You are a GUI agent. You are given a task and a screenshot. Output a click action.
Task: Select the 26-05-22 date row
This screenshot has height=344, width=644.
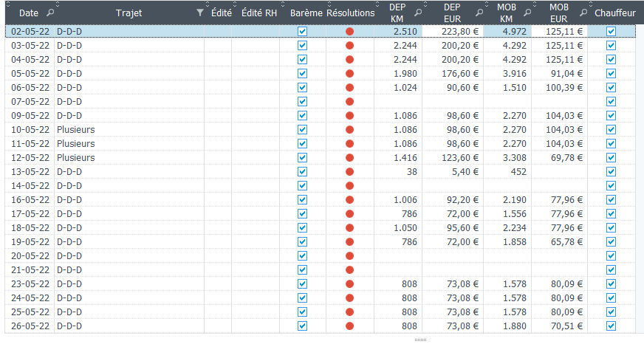pos(30,326)
